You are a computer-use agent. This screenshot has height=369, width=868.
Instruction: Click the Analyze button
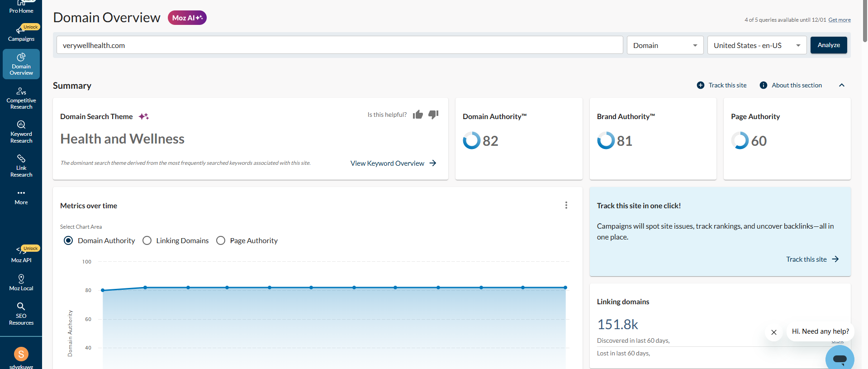tap(828, 45)
